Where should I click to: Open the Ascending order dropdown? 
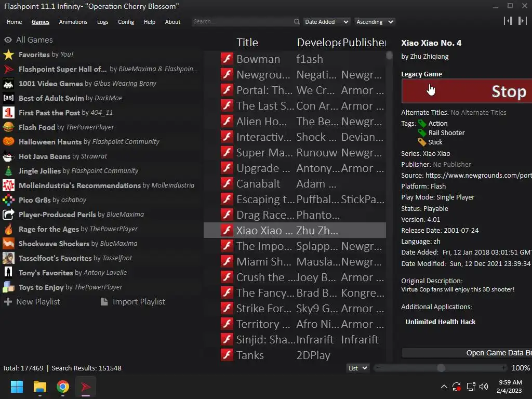pos(375,22)
